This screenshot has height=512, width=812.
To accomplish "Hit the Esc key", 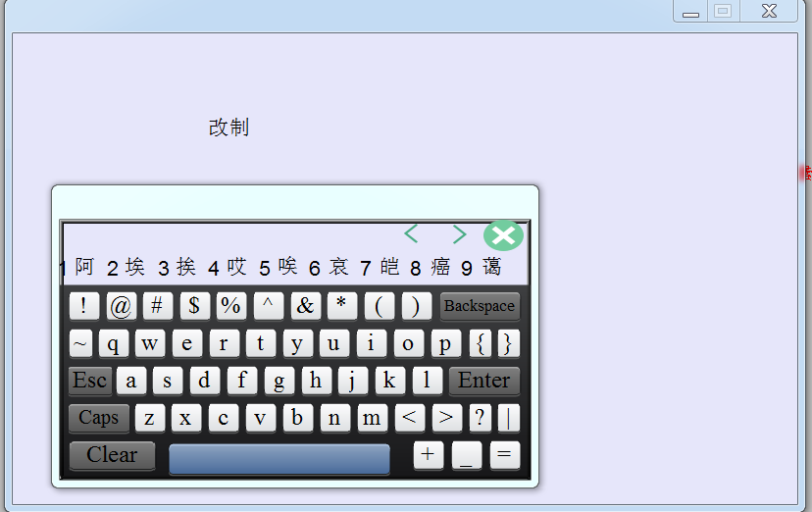I will tap(90, 381).
